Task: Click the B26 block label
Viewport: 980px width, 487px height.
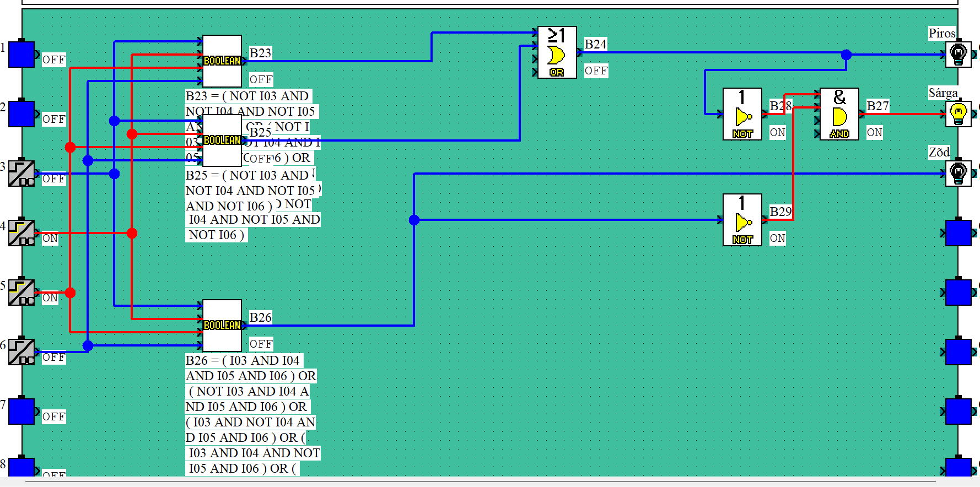Action: click(x=260, y=317)
